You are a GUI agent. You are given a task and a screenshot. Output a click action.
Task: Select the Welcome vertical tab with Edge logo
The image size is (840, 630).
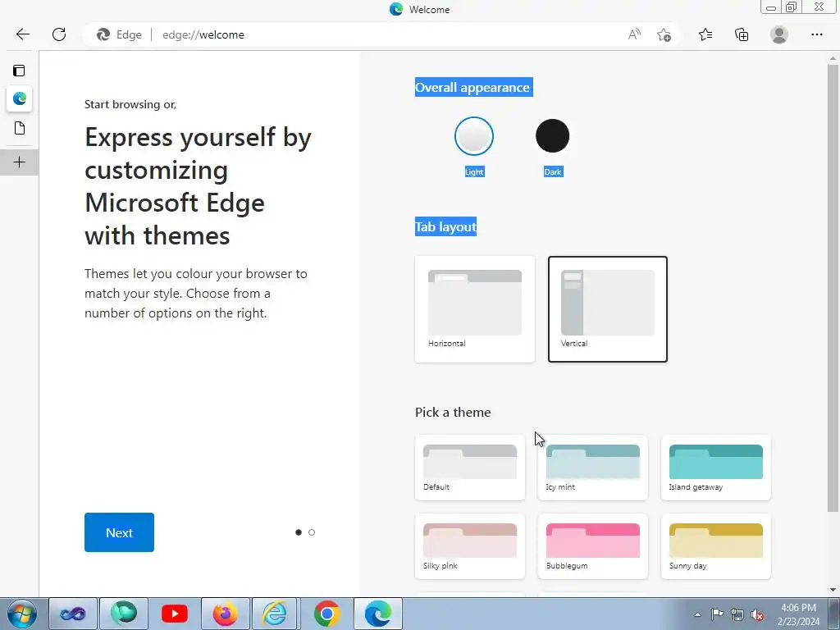click(20, 99)
